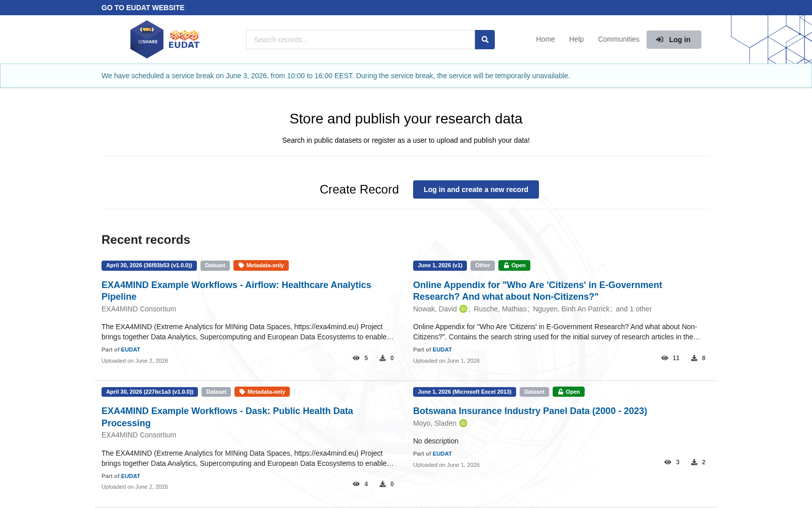Image resolution: width=812 pixels, height=508 pixels.
Task: Click the downloads icon on Botswana record
Action: point(694,462)
